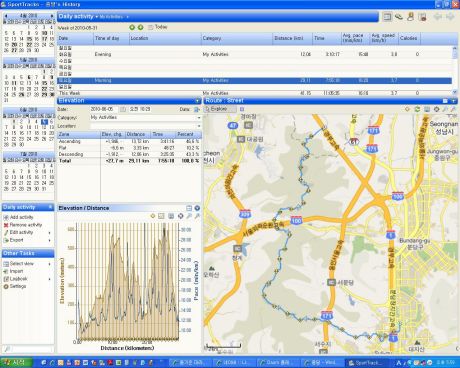Viewport: 460px width, 368px height.
Task: Open the Category dropdown showing My Activities
Action: (146, 117)
